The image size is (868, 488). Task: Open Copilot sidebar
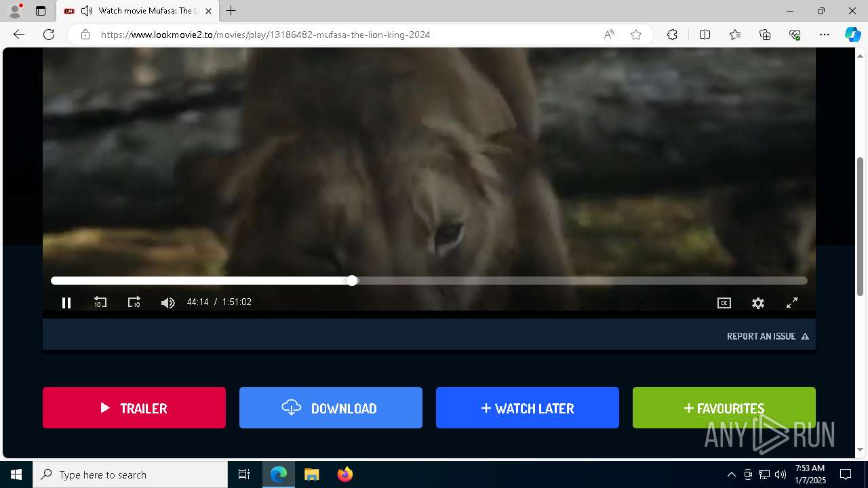pos(852,35)
